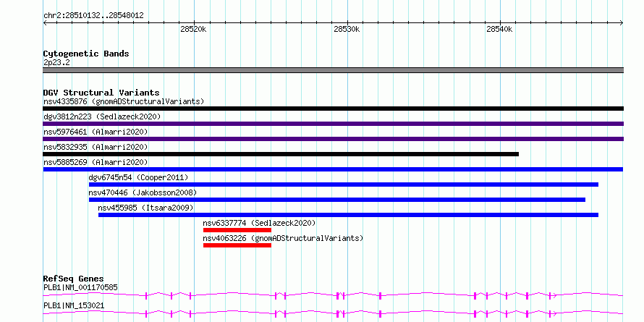
Task: Click the dgv6745n54 (Cooper2011) label
Action: pos(138,177)
